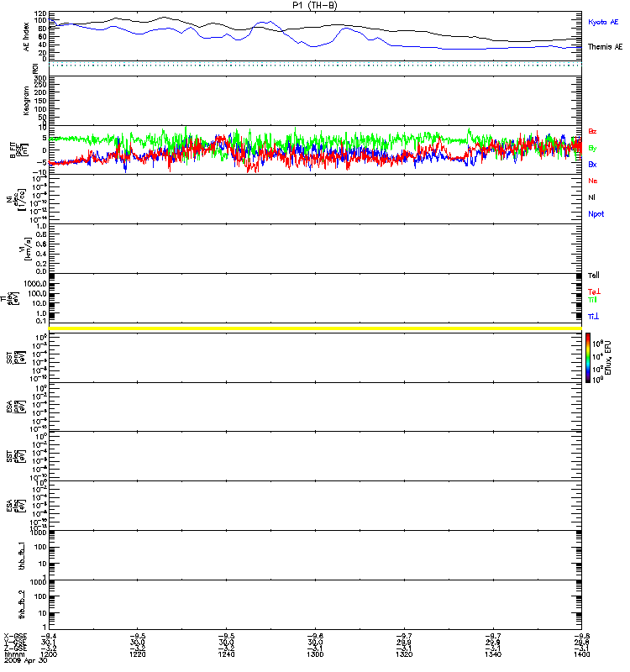Select the Keogram axis label

pos(27,100)
